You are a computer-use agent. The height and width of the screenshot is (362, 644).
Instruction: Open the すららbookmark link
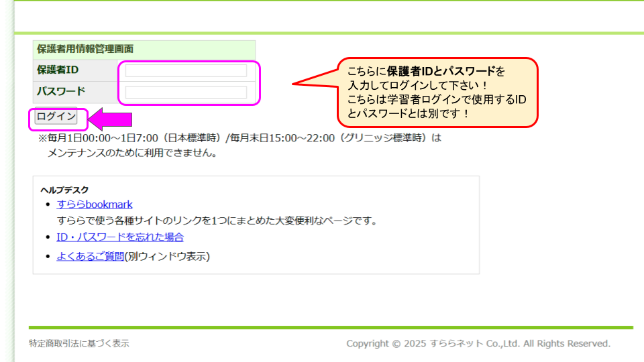coord(95,204)
